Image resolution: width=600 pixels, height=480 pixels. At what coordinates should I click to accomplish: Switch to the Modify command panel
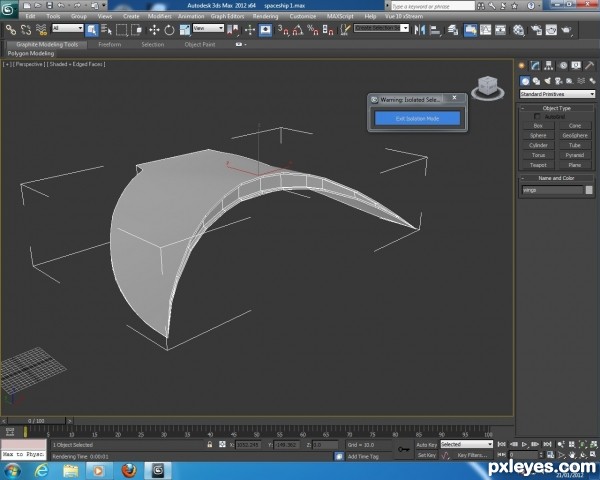click(x=535, y=65)
